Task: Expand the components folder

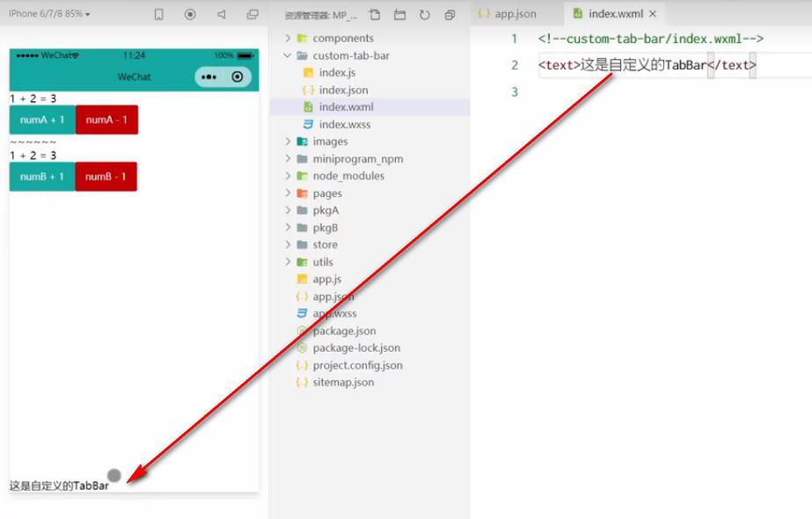Action: (288, 38)
